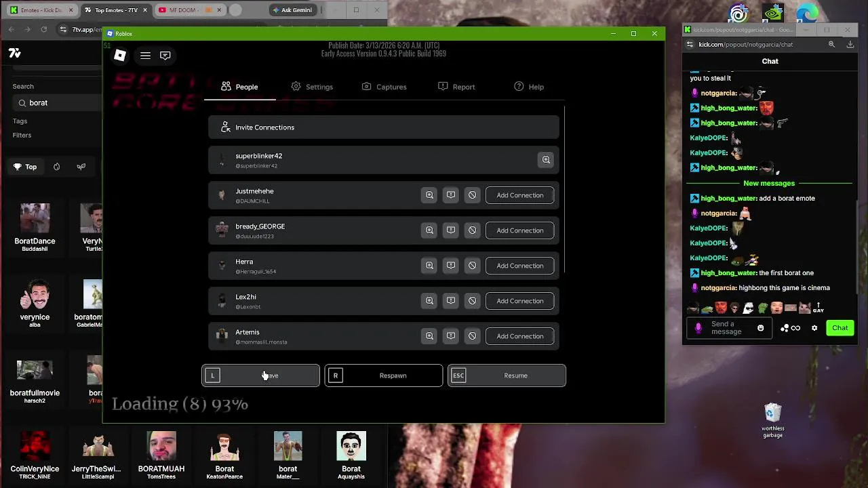Block bready_GEORGE with the block icon

tap(473, 230)
